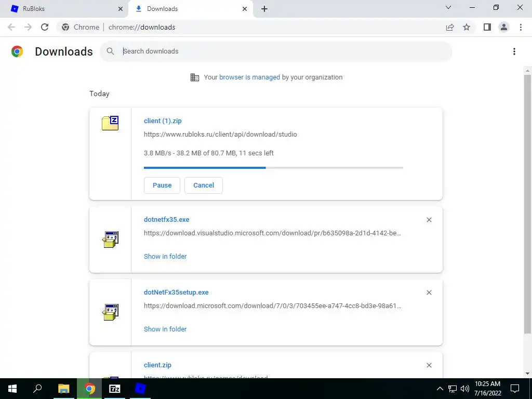Open the volume control in system tray
The image size is (532, 399).
[465, 389]
